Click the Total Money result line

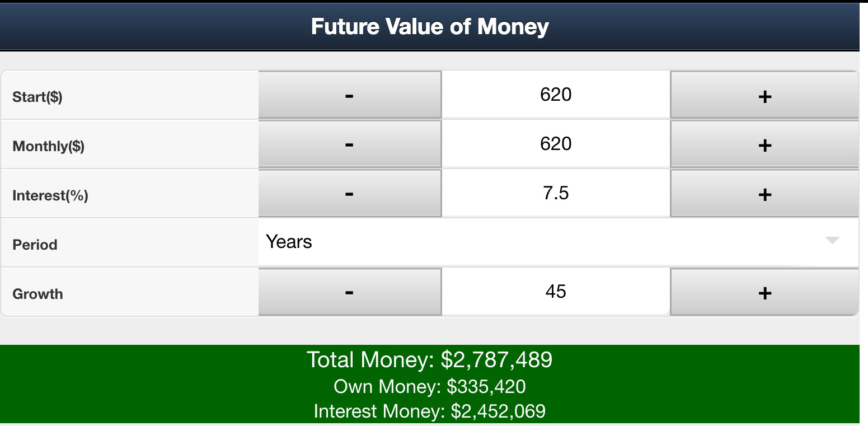click(x=429, y=359)
